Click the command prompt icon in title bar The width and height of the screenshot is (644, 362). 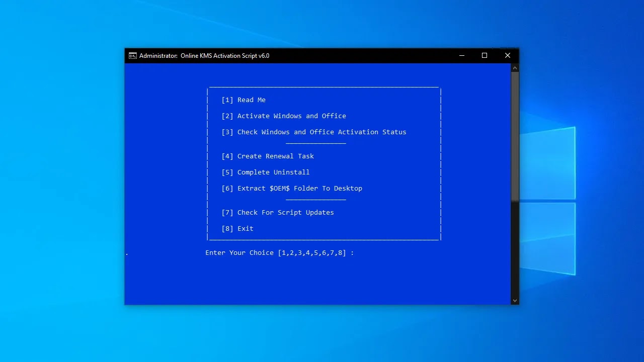[x=132, y=56]
